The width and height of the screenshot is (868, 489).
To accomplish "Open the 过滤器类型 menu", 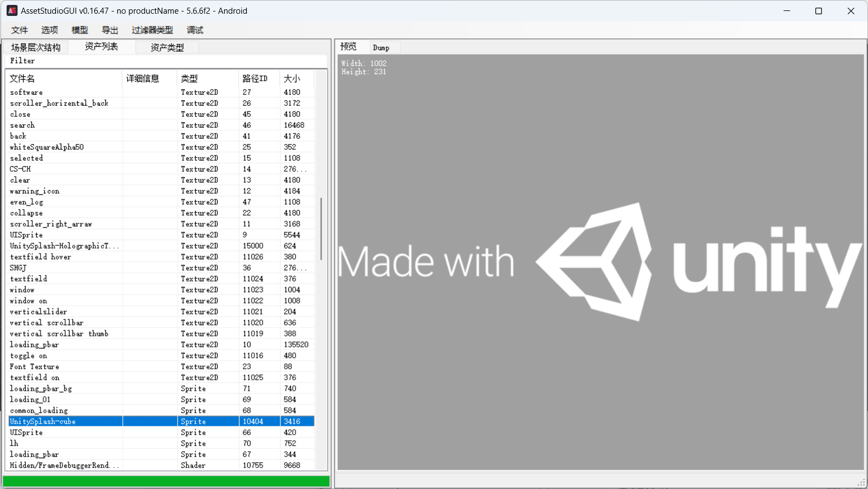I will pyautogui.click(x=152, y=30).
